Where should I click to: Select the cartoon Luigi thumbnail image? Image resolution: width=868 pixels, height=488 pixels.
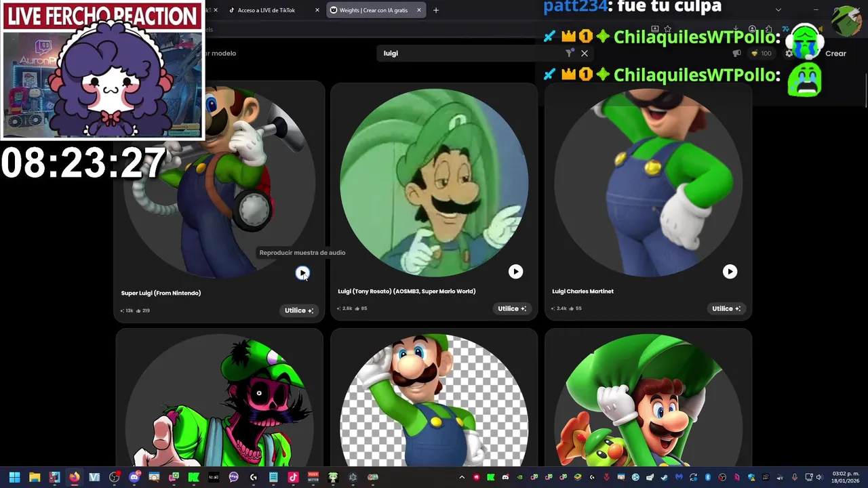[x=434, y=183]
